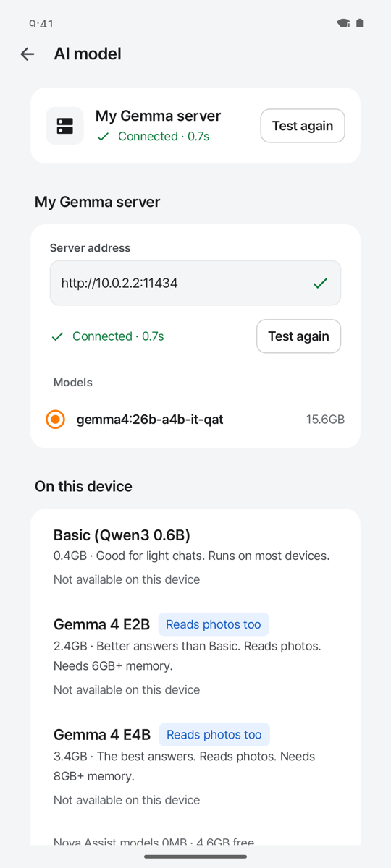The height and width of the screenshot is (868, 391).
Task: Tap the On this device section heading
Action: point(83,486)
